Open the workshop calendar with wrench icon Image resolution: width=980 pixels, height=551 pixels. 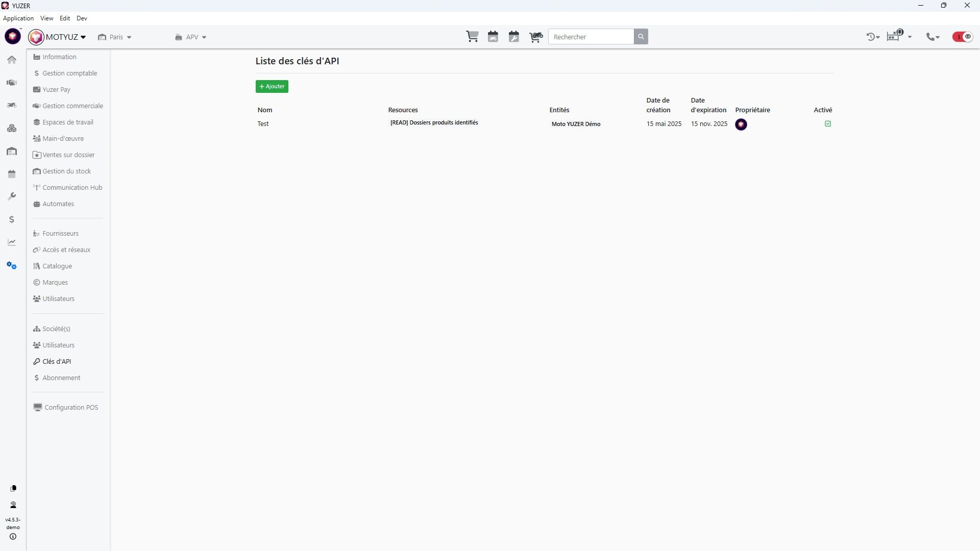coord(514,37)
